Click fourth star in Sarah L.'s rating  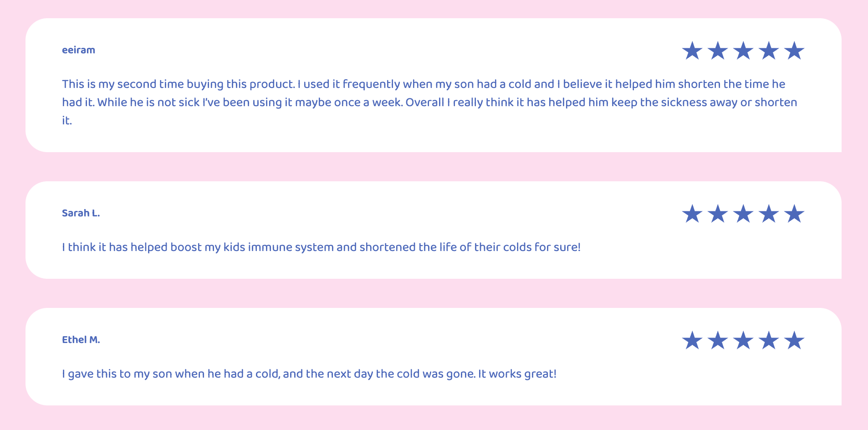pos(769,214)
